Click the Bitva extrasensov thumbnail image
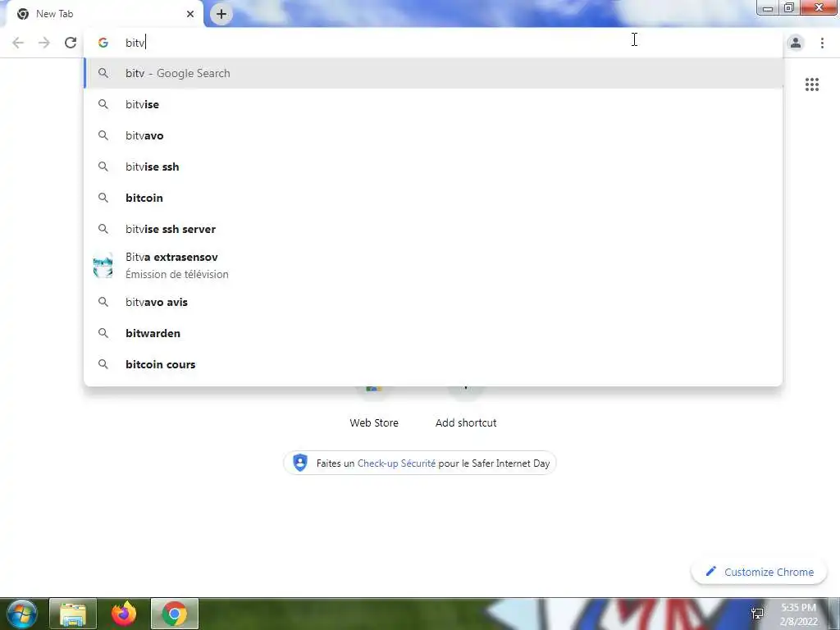840x630 pixels. tap(103, 266)
